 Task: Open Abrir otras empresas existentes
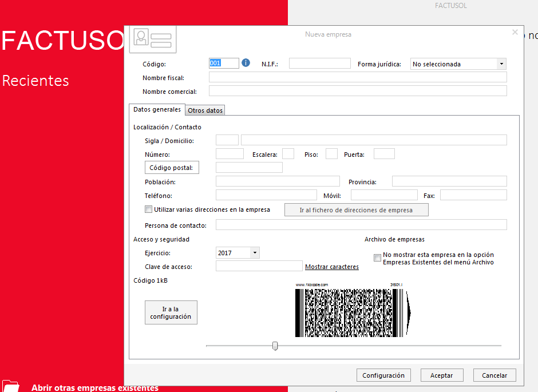pyautogui.click(x=95, y=387)
